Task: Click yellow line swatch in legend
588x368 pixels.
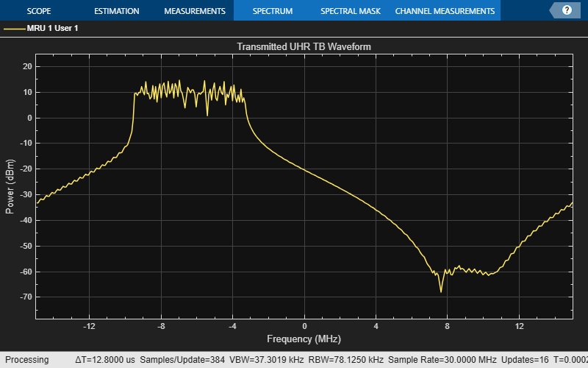Action: [14, 28]
